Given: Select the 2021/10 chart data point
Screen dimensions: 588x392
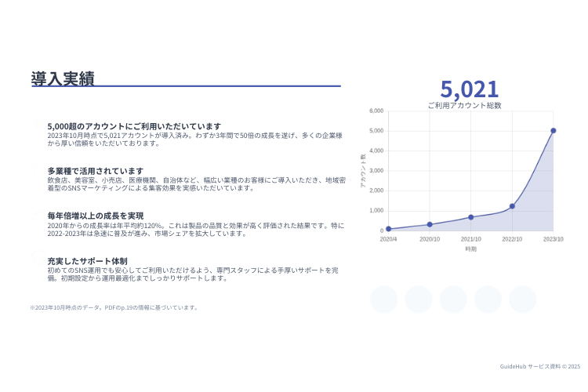Looking at the screenshot, I should [x=470, y=217].
